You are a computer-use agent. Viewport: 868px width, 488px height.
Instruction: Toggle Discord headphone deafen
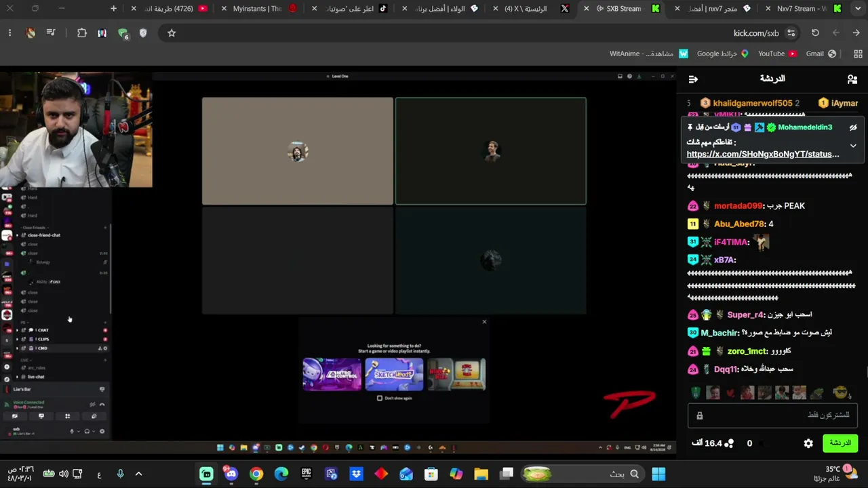coord(87,431)
